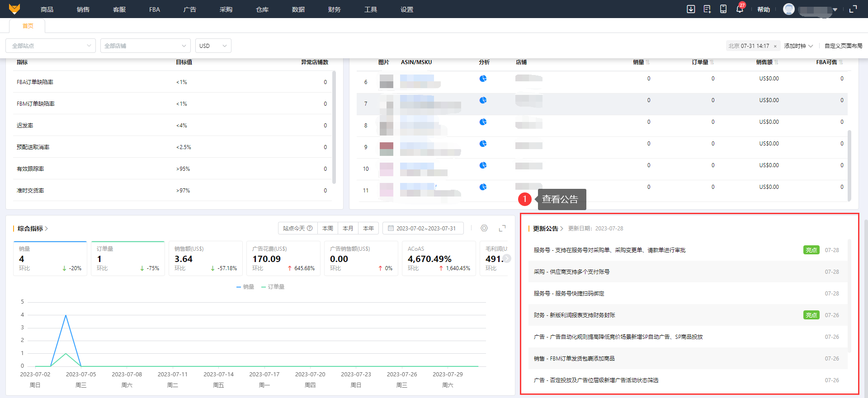Open the download center icon

[x=691, y=9]
